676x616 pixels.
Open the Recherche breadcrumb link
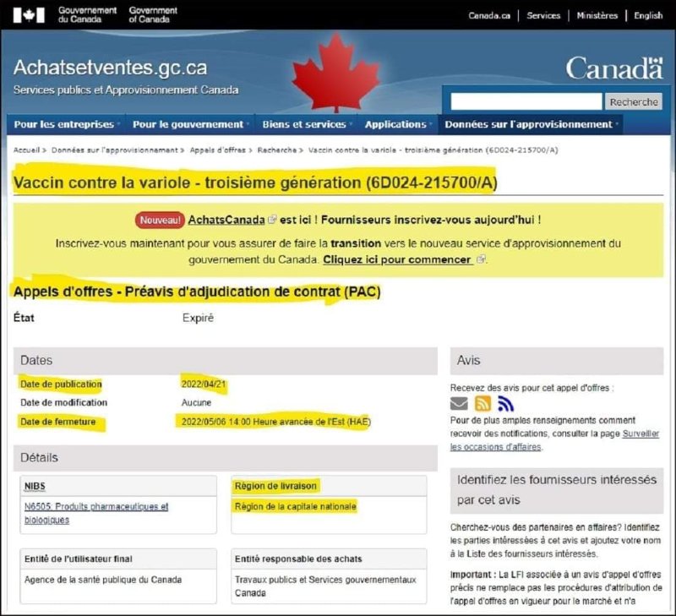(x=277, y=150)
